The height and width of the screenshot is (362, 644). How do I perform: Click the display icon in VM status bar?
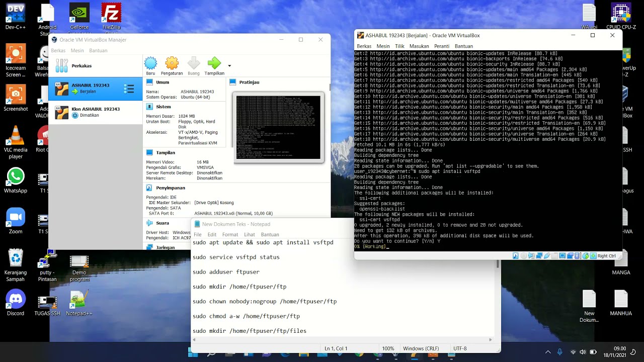562,256
